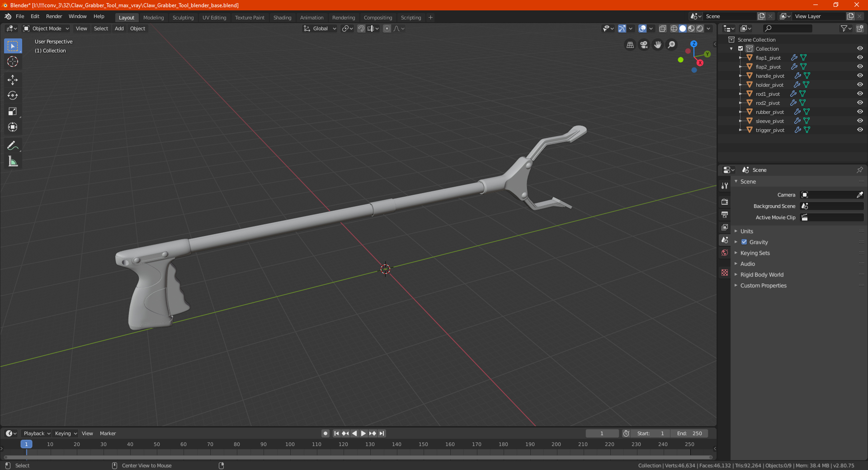Switch to the UV Editing workspace tab
This screenshot has width=868, height=470.
pyautogui.click(x=214, y=18)
